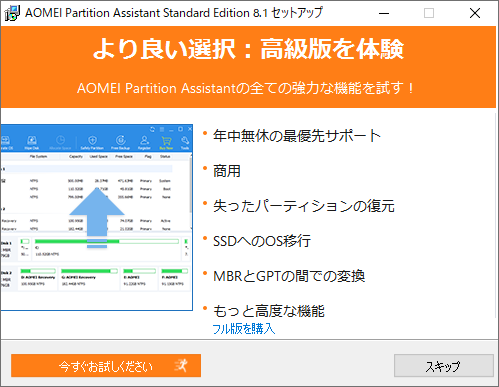Select the 年中無休の最優先サポート text
Image resolution: width=499 pixels, height=387 pixels.
click(x=297, y=136)
